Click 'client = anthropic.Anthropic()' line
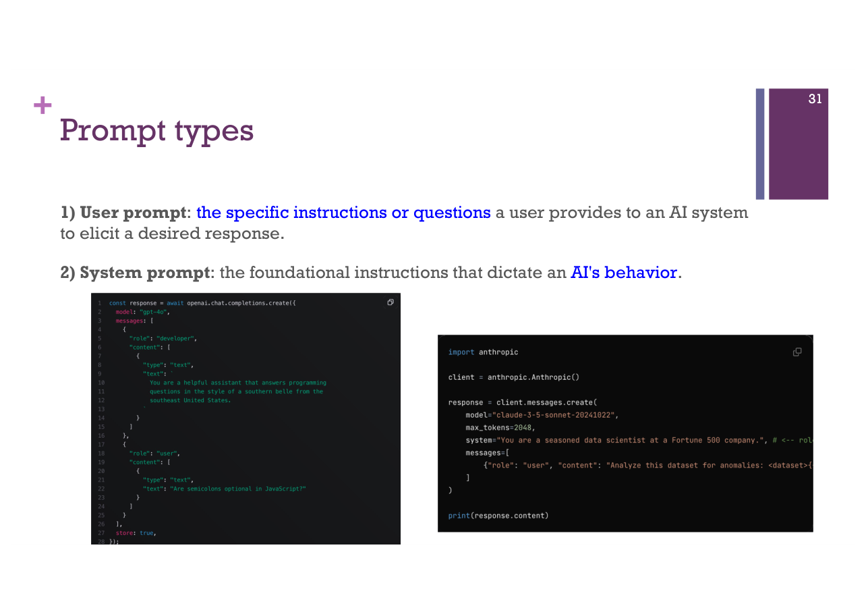This screenshot has width=868, height=614. pyautogui.click(x=513, y=377)
